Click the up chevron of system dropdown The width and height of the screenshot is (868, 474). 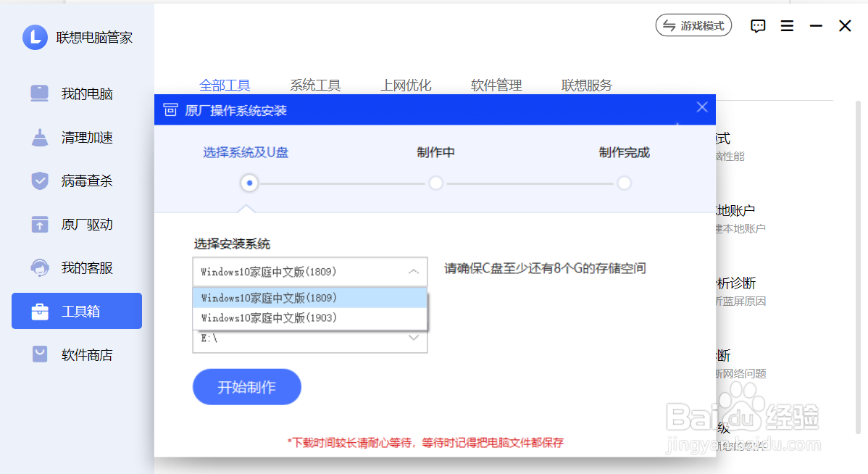(414, 271)
